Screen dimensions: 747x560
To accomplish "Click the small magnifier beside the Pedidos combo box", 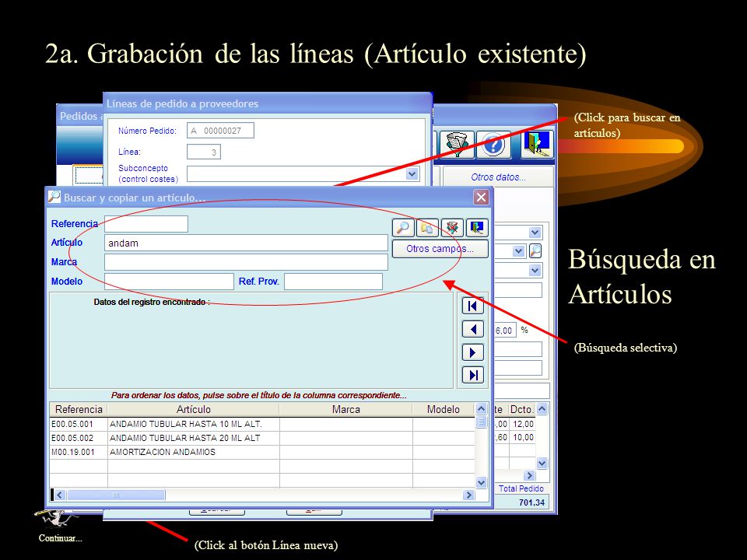I will [x=535, y=250].
